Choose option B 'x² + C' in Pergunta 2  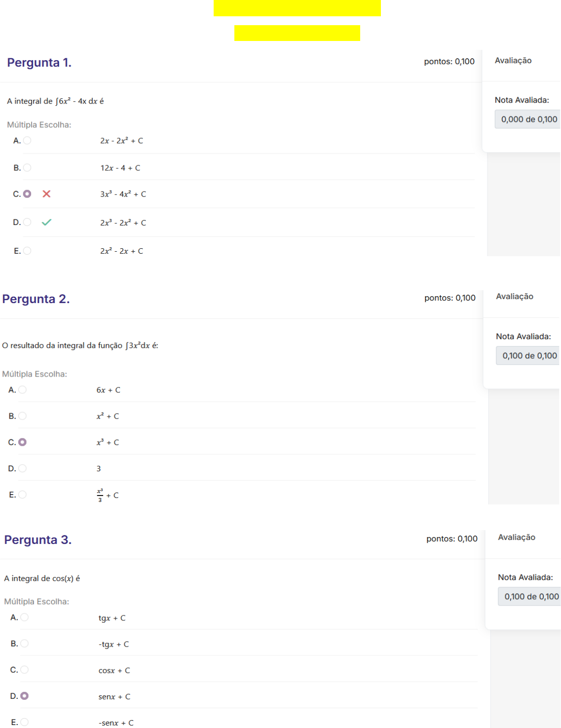23,416
